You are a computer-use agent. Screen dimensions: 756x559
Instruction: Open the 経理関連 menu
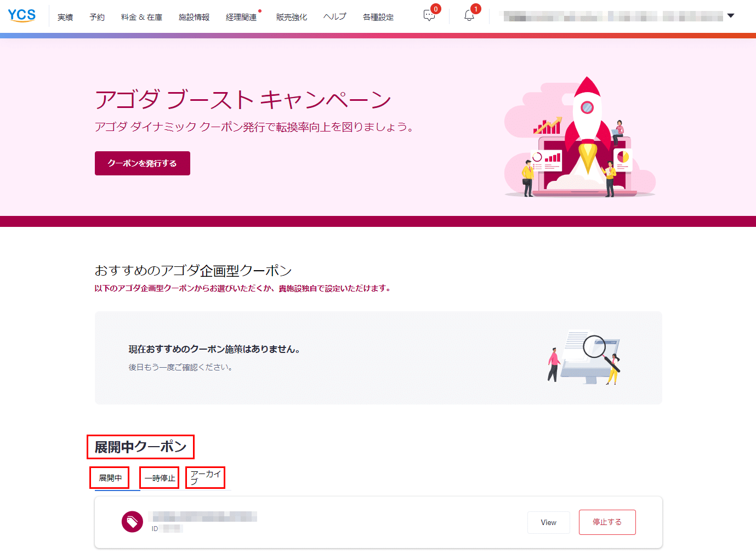pyautogui.click(x=241, y=17)
